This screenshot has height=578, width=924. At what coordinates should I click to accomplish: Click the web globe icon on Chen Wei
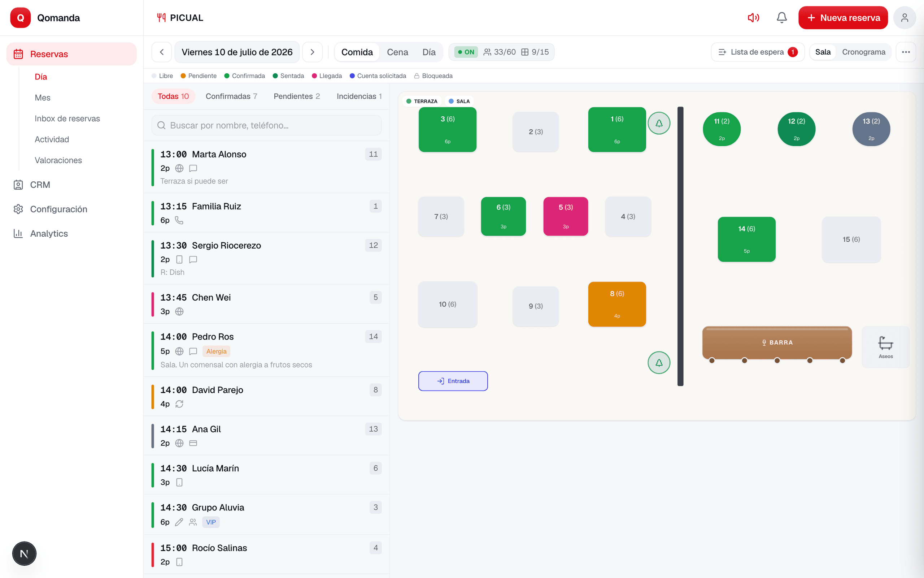(179, 311)
